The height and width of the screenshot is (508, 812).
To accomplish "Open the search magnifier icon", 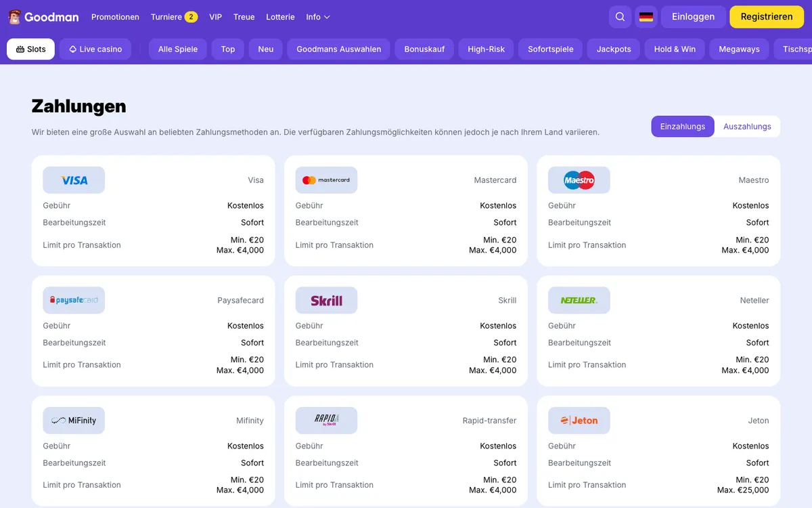I will click(x=620, y=17).
